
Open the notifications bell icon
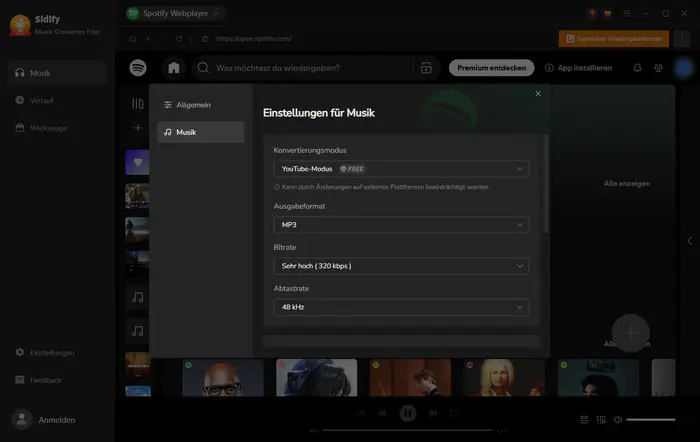pyautogui.click(x=637, y=68)
